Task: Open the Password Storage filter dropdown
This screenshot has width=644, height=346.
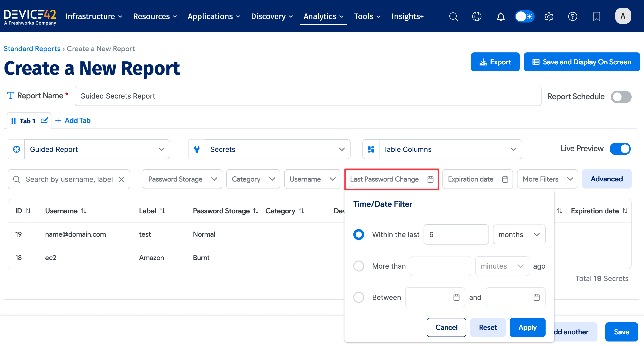Action: coord(182,179)
